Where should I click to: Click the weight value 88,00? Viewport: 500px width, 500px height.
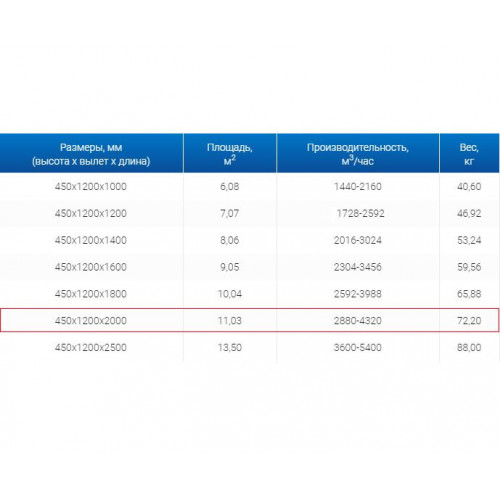coord(469,347)
